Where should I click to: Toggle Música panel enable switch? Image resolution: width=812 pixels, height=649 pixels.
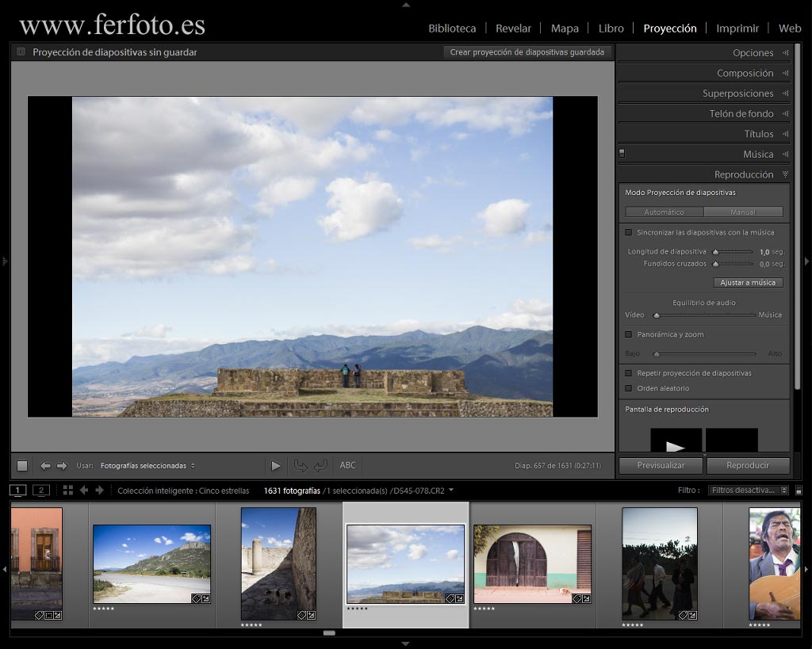tap(622, 153)
